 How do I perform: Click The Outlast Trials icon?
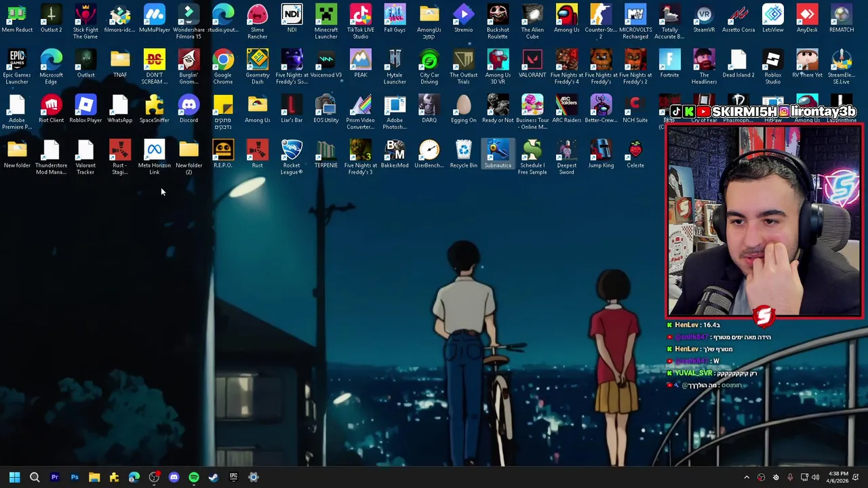[x=463, y=67]
